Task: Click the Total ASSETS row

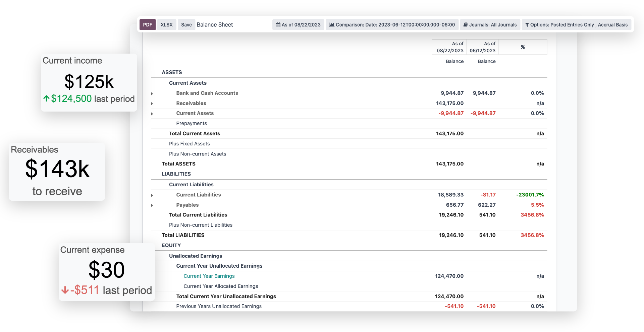Action: pos(178,164)
